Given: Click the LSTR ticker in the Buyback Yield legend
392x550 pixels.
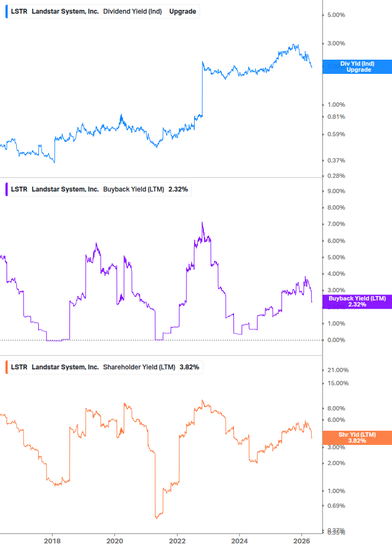Looking at the screenshot, I should click(x=19, y=189).
